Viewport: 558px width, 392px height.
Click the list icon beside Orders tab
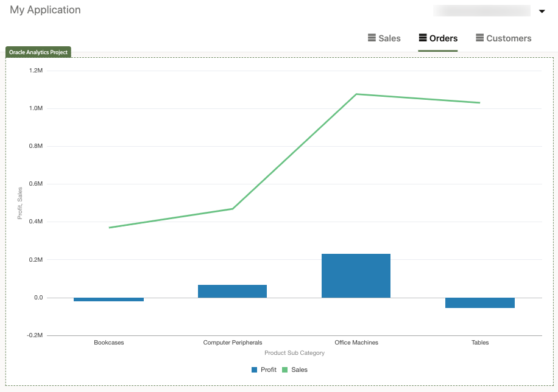(x=423, y=38)
